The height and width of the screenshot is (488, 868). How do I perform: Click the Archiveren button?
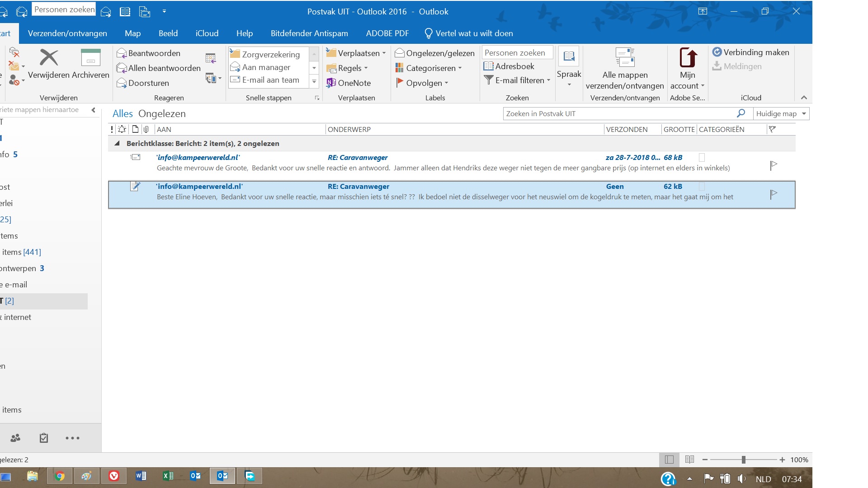click(x=90, y=64)
